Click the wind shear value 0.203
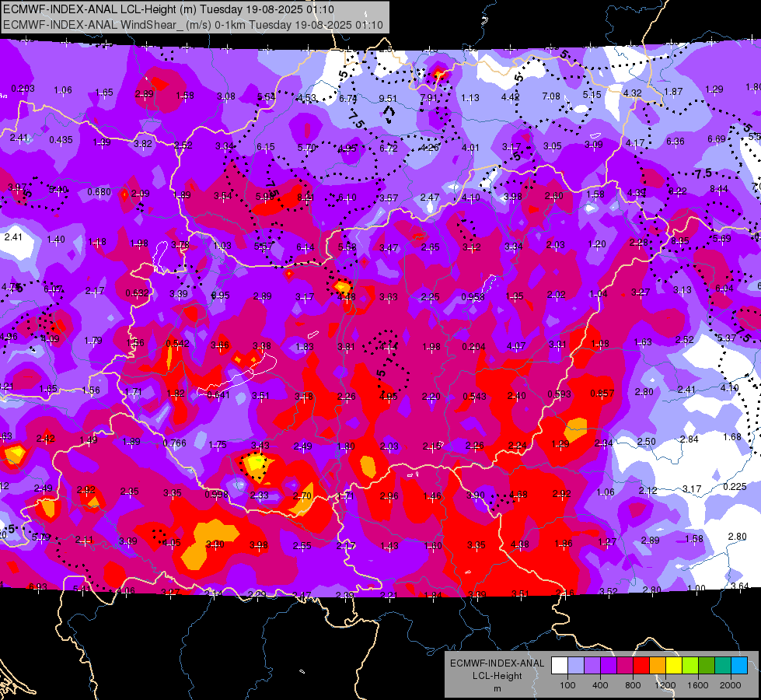 pos(23,89)
